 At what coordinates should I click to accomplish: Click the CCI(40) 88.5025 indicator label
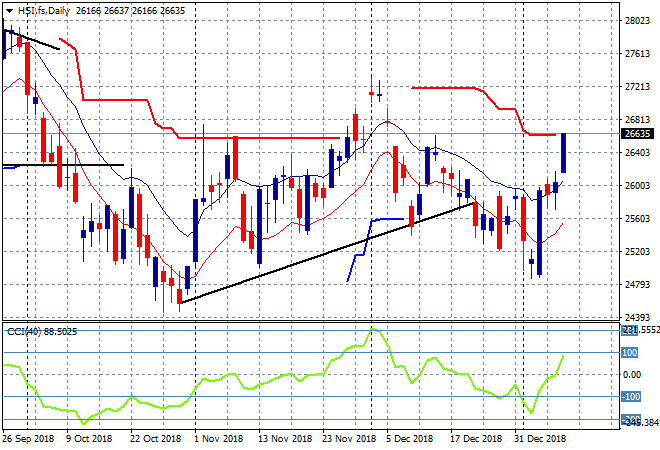[x=42, y=332]
